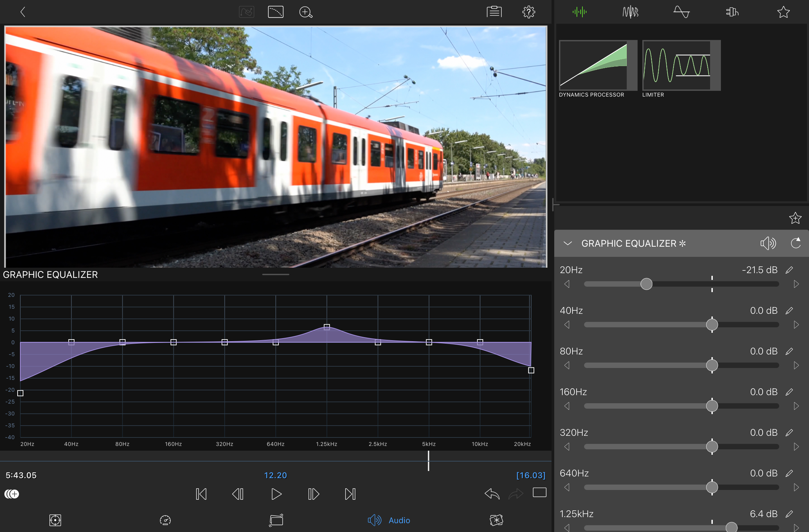Edit the 40Hz value with pencil icon
809x532 pixels.
[789, 311]
